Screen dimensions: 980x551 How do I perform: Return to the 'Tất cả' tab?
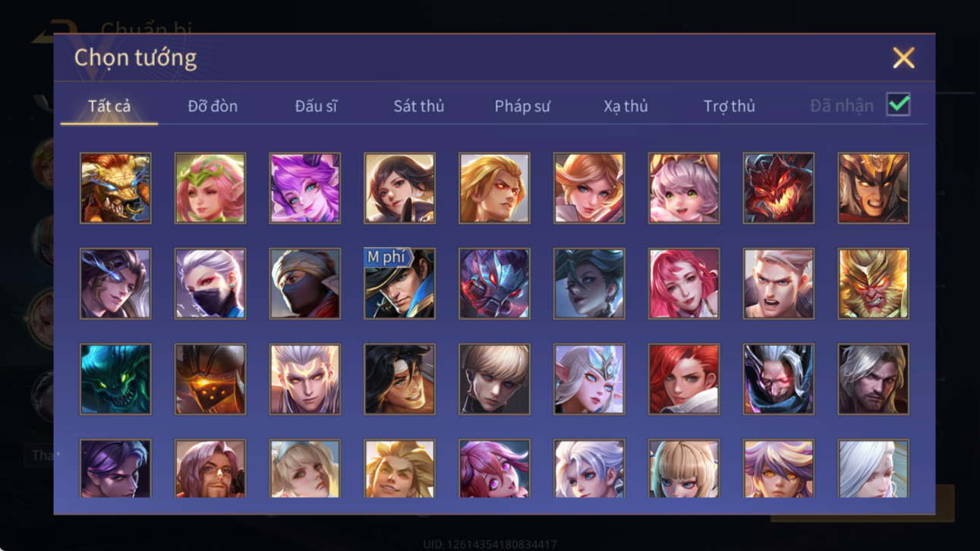(109, 106)
